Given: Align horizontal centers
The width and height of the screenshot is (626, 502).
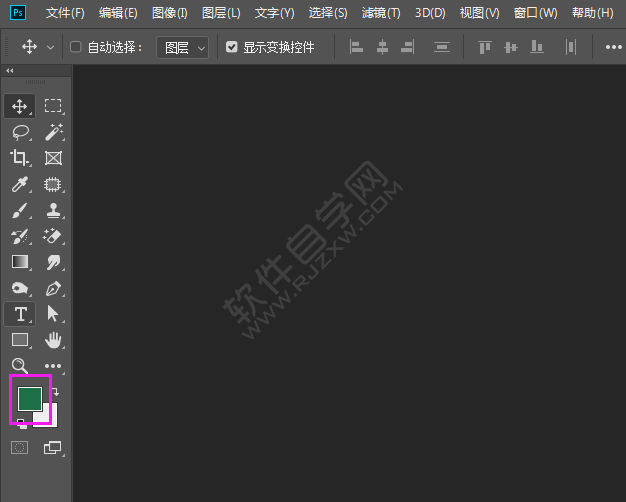Looking at the screenshot, I should (x=382, y=47).
